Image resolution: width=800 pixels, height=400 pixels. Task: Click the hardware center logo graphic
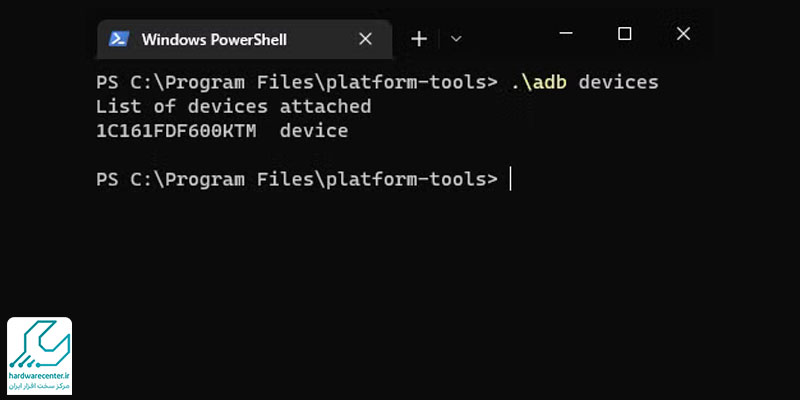(x=40, y=343)
